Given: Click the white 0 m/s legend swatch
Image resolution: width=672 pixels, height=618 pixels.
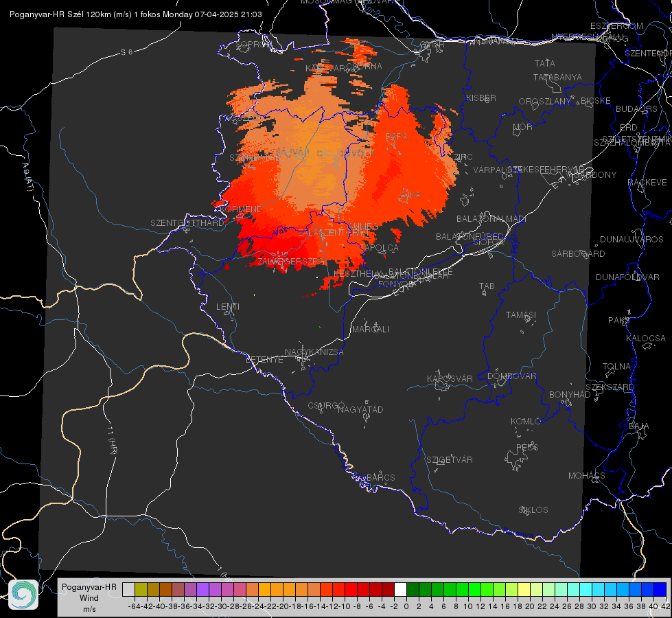Looking at the screenshot, I should tap(400, 589).
